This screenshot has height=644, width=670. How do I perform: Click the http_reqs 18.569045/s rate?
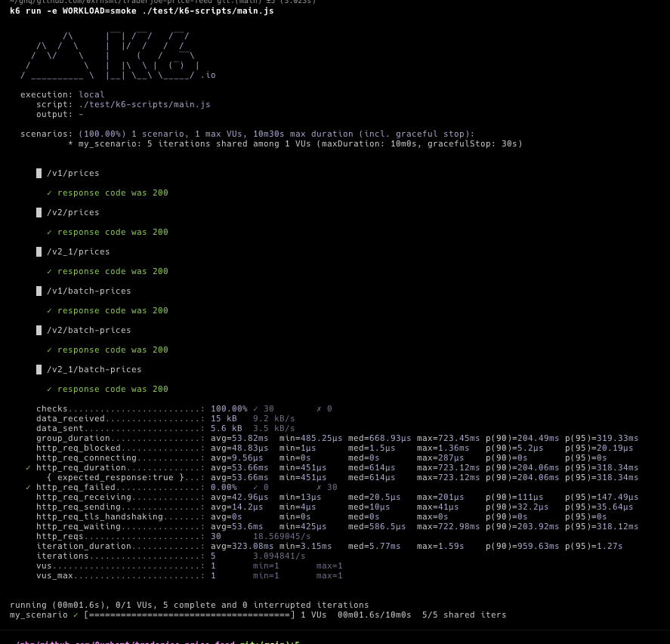[282, 537]
